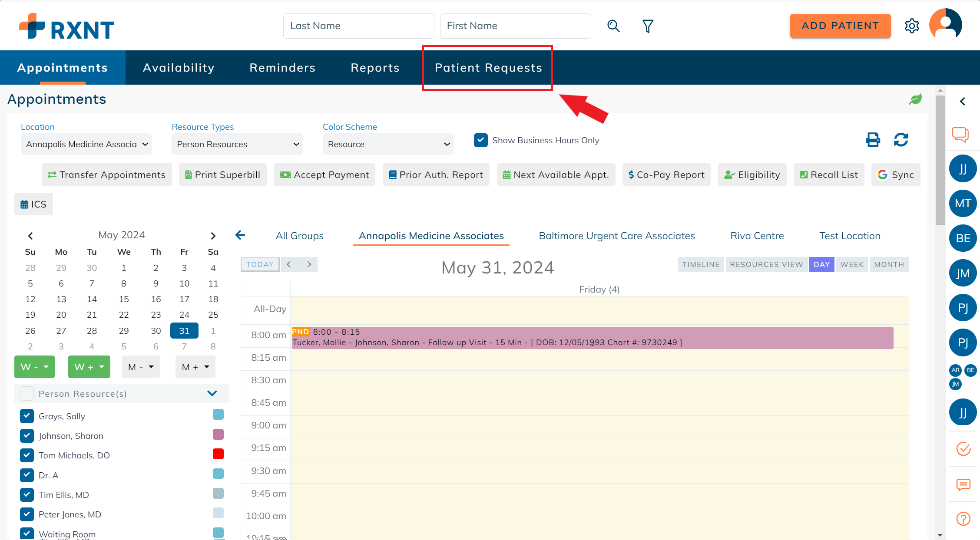Open the chat bubbles sidebar icon
980x540 pixels.
point(960,135)
